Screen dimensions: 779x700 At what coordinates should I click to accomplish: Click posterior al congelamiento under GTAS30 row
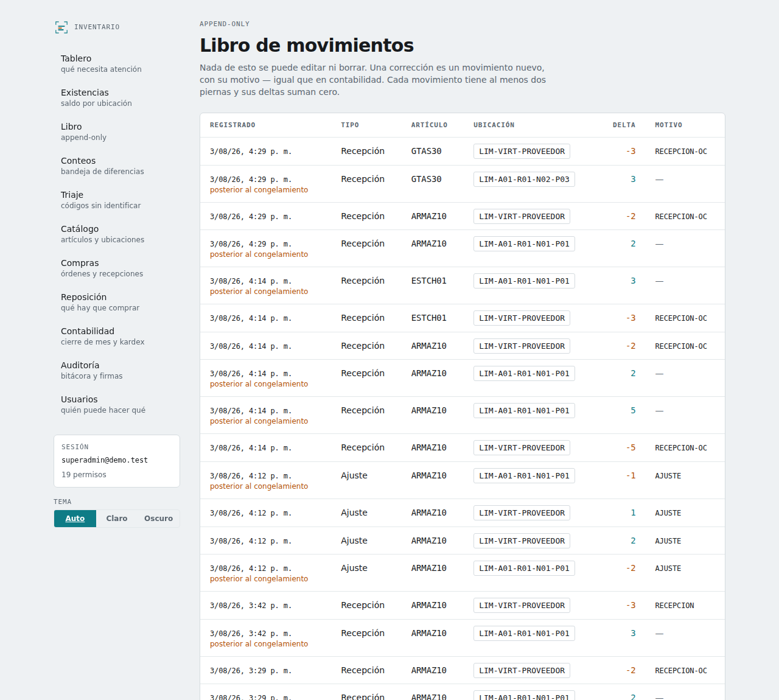(x=259, y=190)
